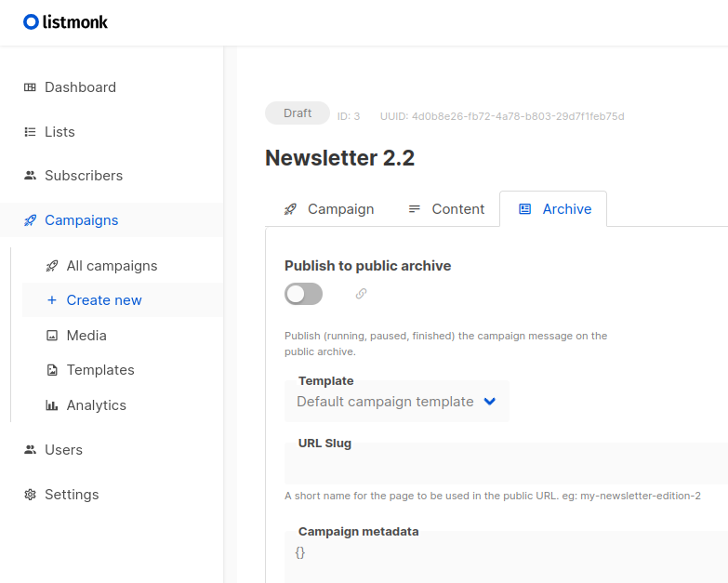Image resolution: width=728 pixels, height=583 pixels.
Task: Click the archive link chain icon
Action: tap(362, 294)
